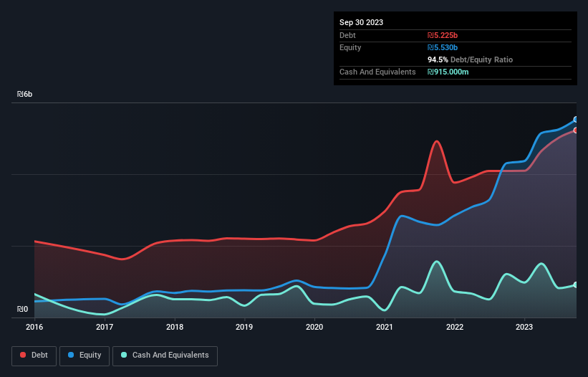Click the 2016 axis label
Image resolution: width=588 pixels, height=377 pixels.
[x=34, y=327]
